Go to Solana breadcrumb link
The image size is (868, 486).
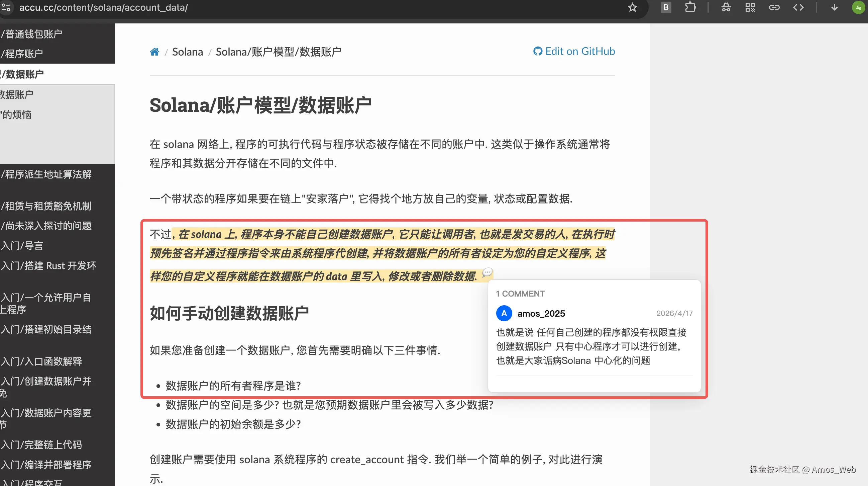tap(187, 52)
